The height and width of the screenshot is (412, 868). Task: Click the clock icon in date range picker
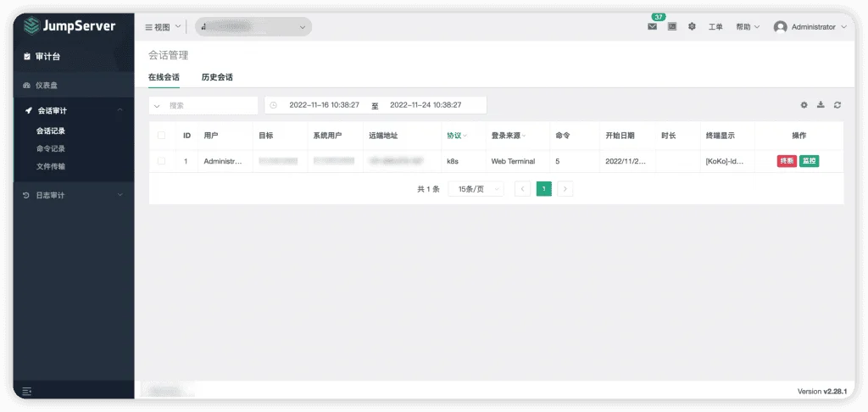coord(273,105)
